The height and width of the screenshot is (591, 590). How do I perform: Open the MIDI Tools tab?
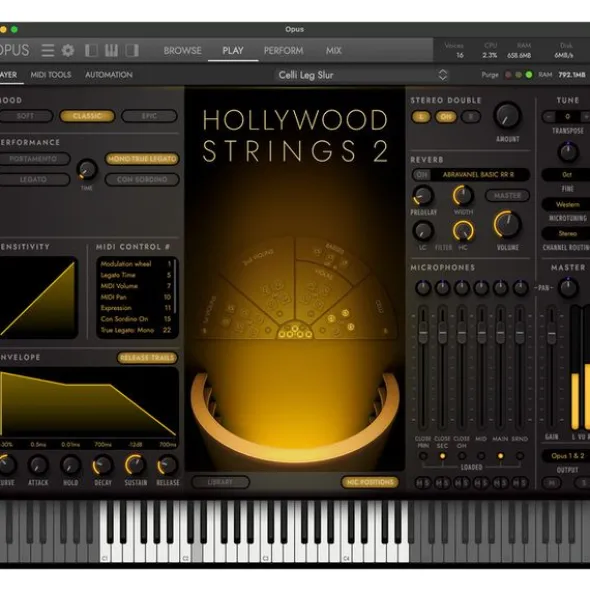coord(51,75)
